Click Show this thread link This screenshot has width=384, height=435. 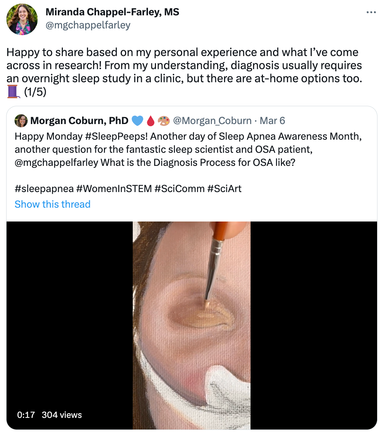pyautogui.click(x=52, y=204)
